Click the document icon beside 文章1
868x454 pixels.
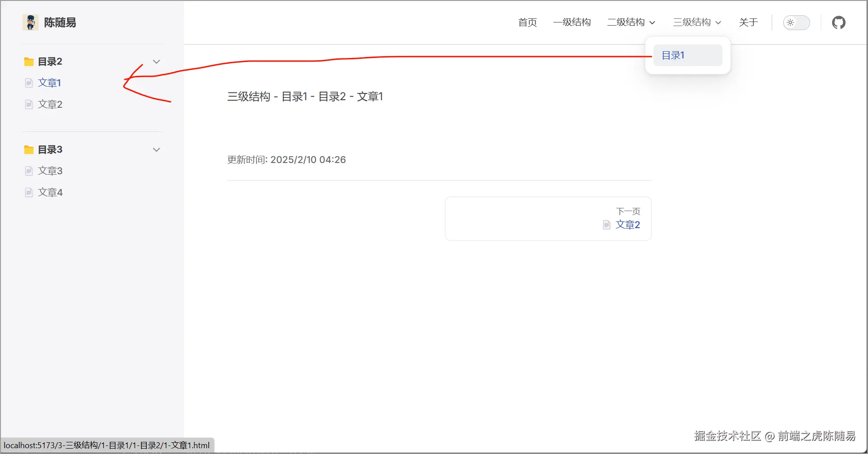pos(28,83)
